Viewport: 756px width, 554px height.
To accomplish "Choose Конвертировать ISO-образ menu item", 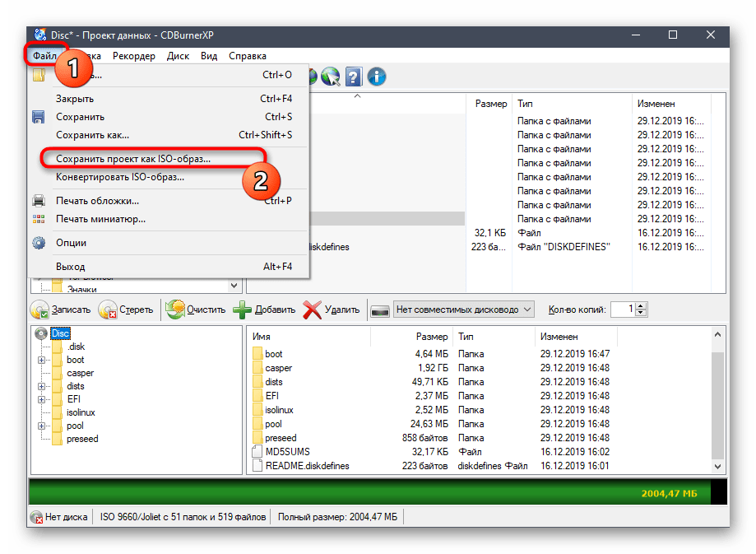I will pyautogui.click(x=120, y=177).
